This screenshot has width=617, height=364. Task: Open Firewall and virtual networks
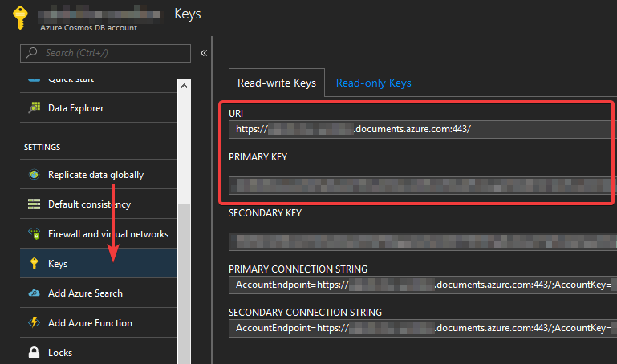(99, 233)
